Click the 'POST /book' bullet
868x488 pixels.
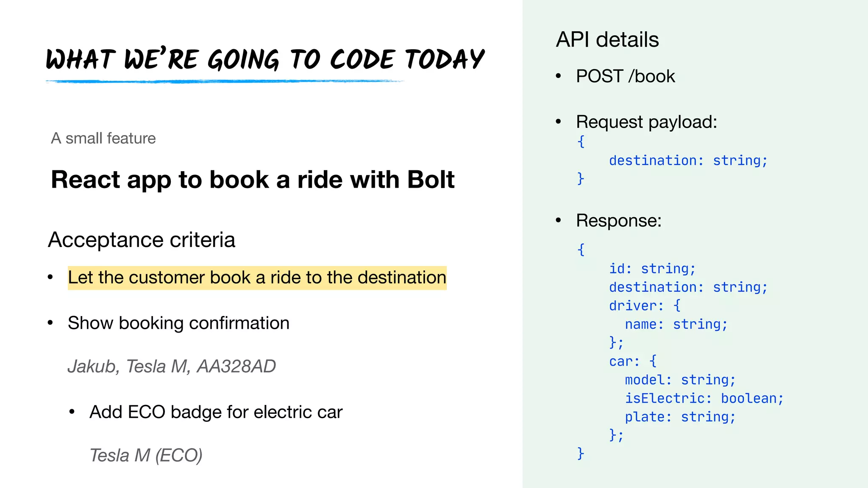pyautogui.click(x=625, y=77)
